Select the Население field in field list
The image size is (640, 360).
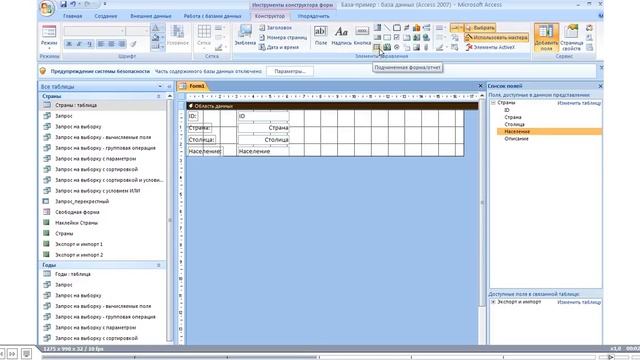549,131
